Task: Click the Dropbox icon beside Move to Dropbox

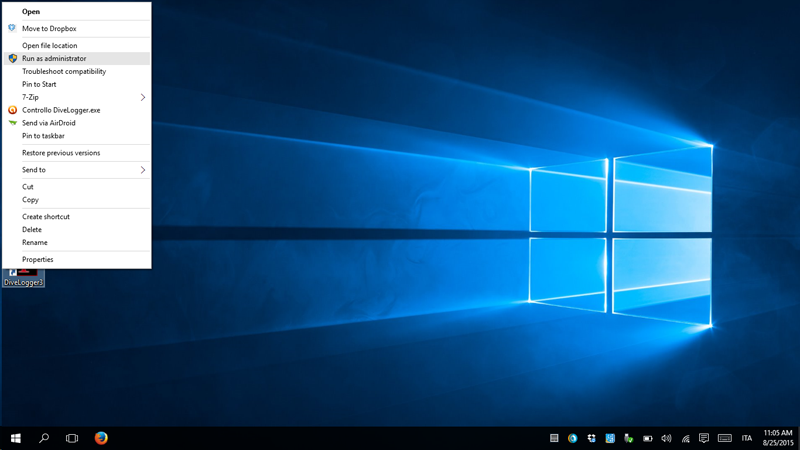Action: click(x=12, y=28)
